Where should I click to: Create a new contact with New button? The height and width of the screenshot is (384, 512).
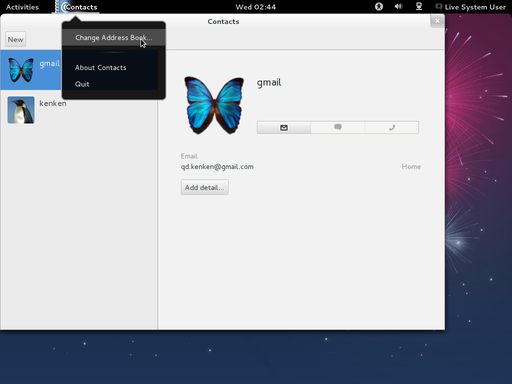click(x=16, y=39)
